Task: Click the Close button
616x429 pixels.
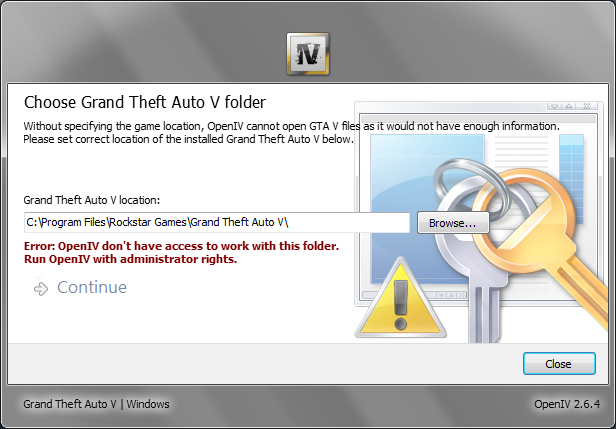Action: (559, 363)
